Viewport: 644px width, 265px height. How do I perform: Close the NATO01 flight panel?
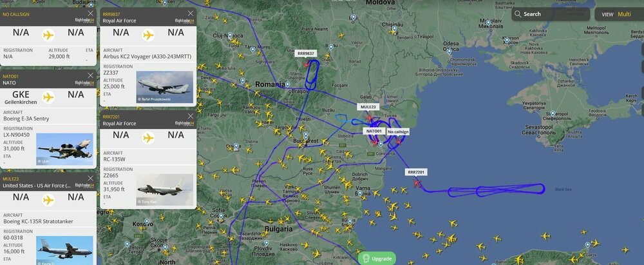[x=90, y=75]
